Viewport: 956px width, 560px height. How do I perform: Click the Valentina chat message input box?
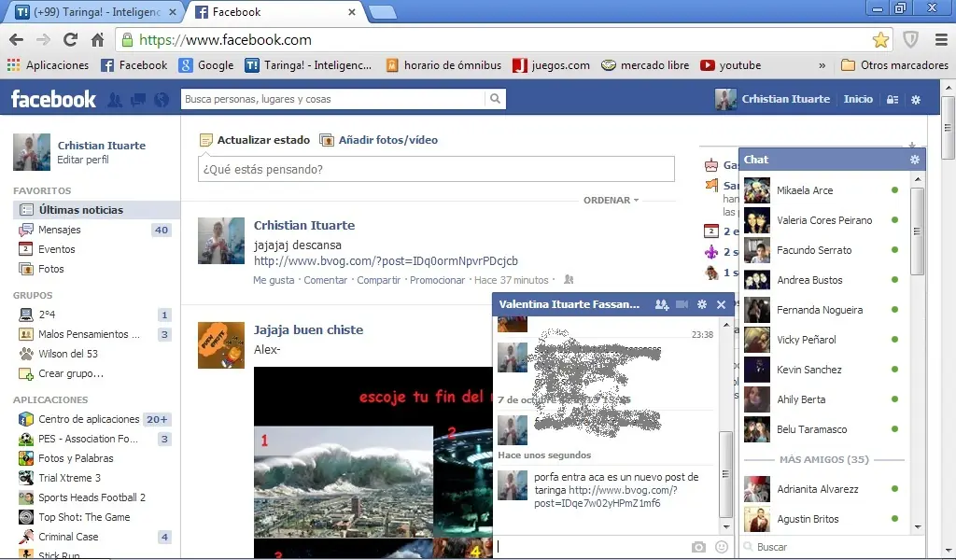click(591, 547)
